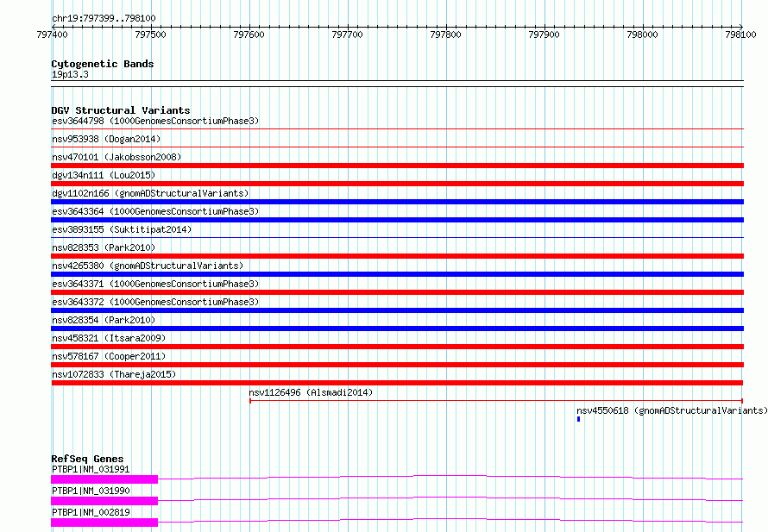
Task: Click blue bar under nsv828354
Action: (397, 329)
